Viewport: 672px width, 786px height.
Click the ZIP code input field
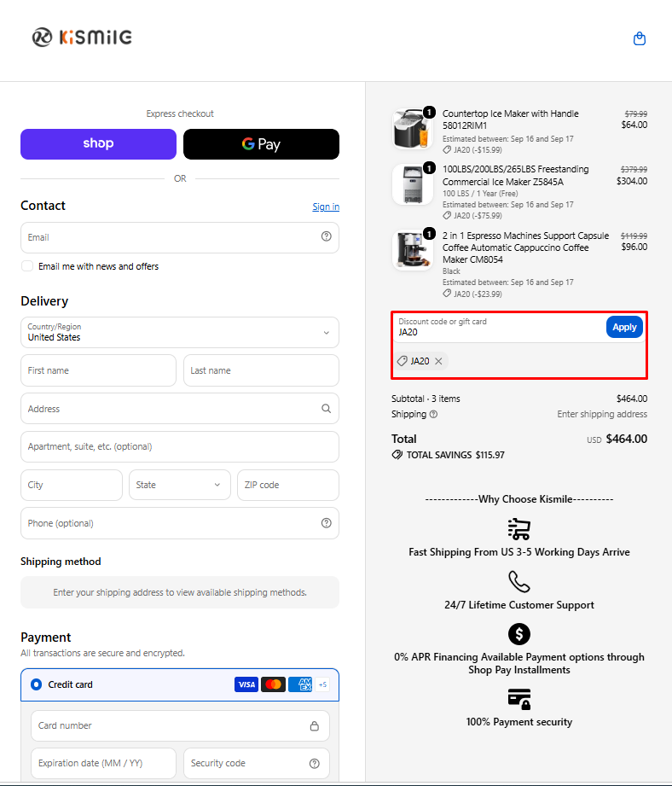(x=288, y=486)
